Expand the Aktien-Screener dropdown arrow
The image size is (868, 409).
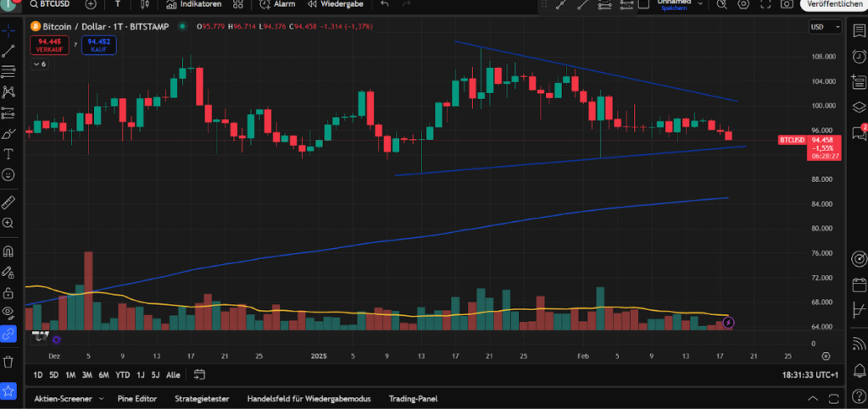point(101,398)
